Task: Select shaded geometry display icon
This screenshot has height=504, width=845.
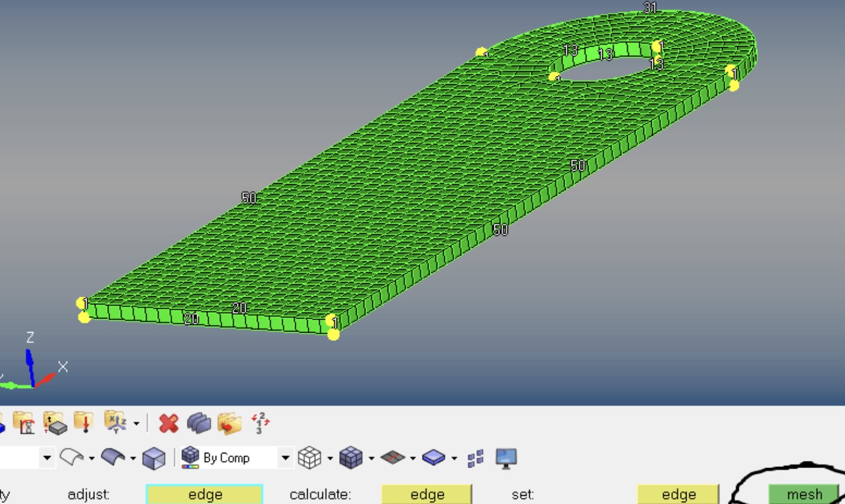Action: [x=114, y=457]
